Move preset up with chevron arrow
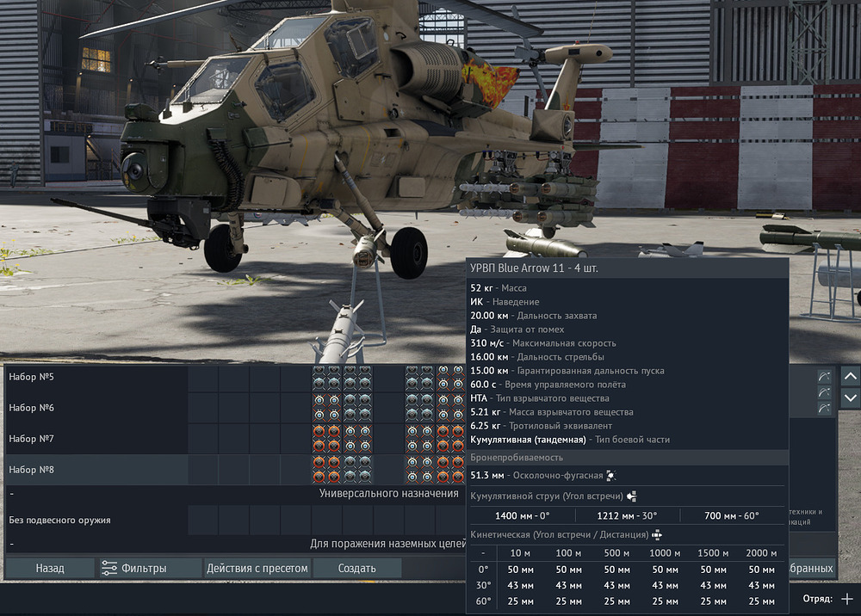This screenshot has height=616, width=861. 850,377
